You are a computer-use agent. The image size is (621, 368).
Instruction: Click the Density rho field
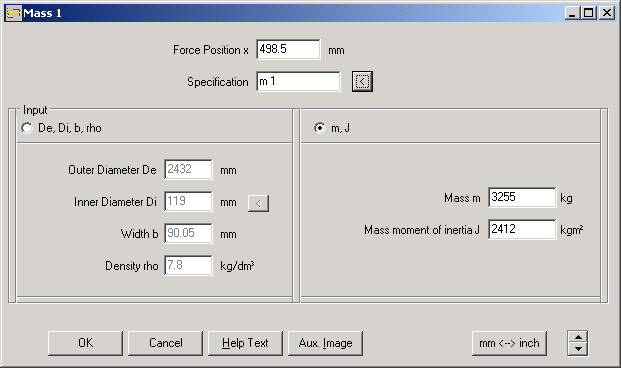click(x=189, y=265)
